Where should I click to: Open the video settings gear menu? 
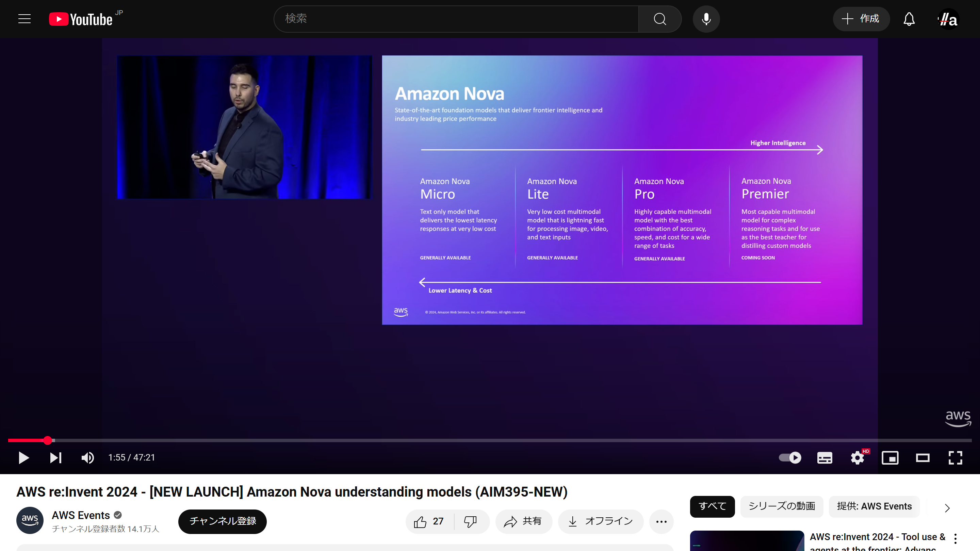pos(857,457)
